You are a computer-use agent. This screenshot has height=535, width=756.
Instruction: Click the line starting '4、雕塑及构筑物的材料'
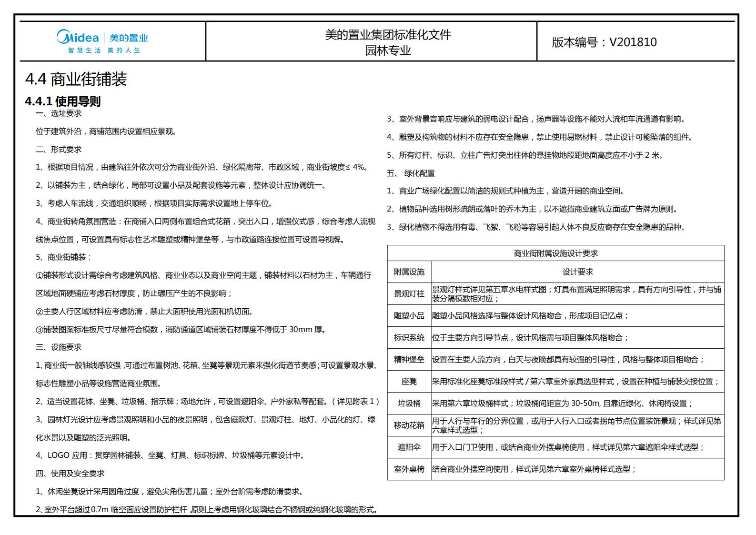point(541,137)
